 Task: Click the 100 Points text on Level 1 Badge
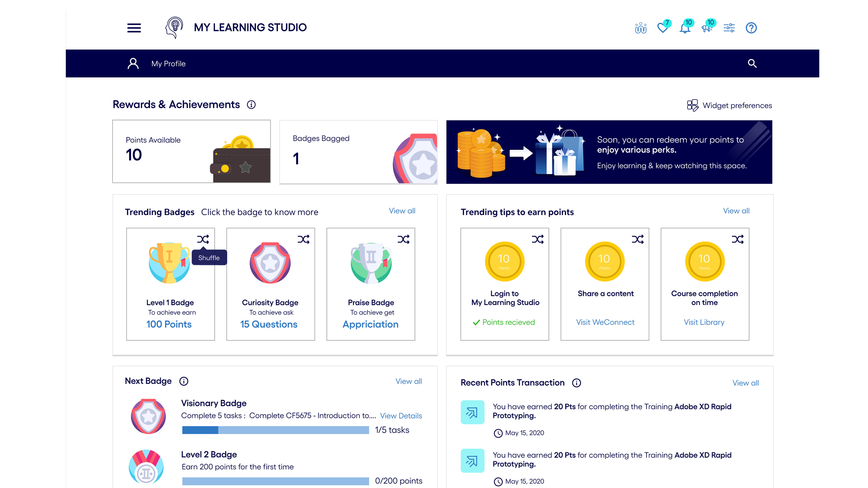click(x=169, y=324)
